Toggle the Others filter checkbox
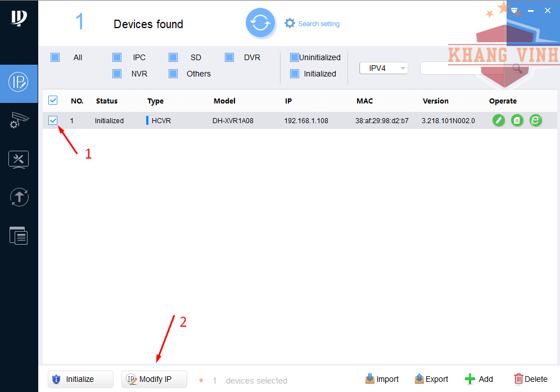This screenshot has width=560, height=392. point(173,74)
